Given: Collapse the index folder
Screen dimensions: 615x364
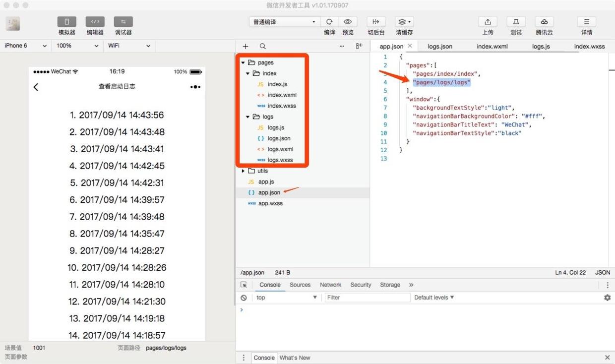Looking at the screenshot, I should pyautogui.click(x=248, y=73).
